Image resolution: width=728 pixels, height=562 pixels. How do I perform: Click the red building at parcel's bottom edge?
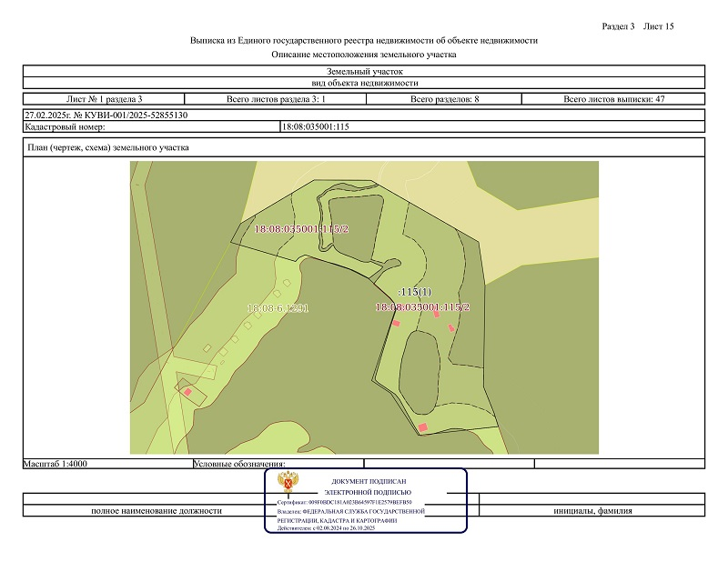click(422, 427)
